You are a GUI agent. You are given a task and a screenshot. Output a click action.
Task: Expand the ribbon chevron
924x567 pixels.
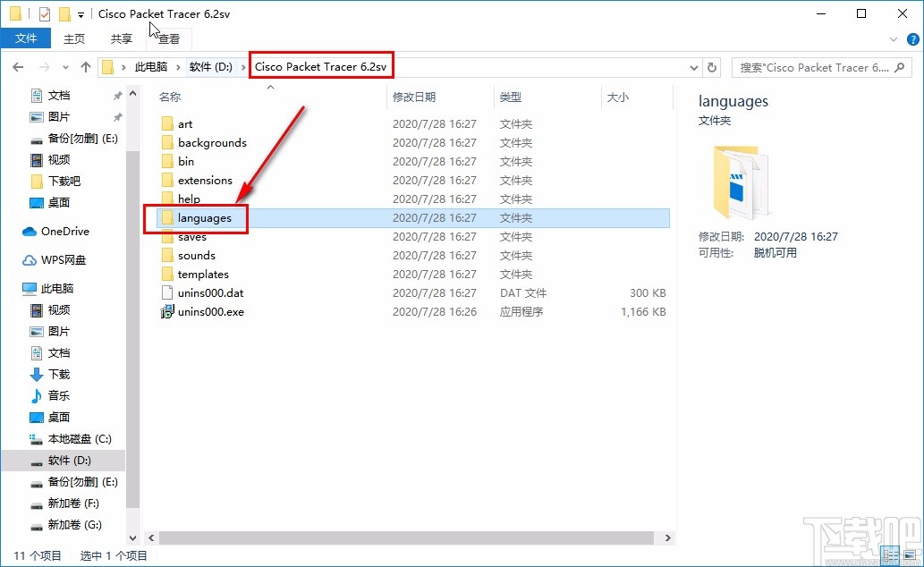pyautogui.click(x=894, y=39)
